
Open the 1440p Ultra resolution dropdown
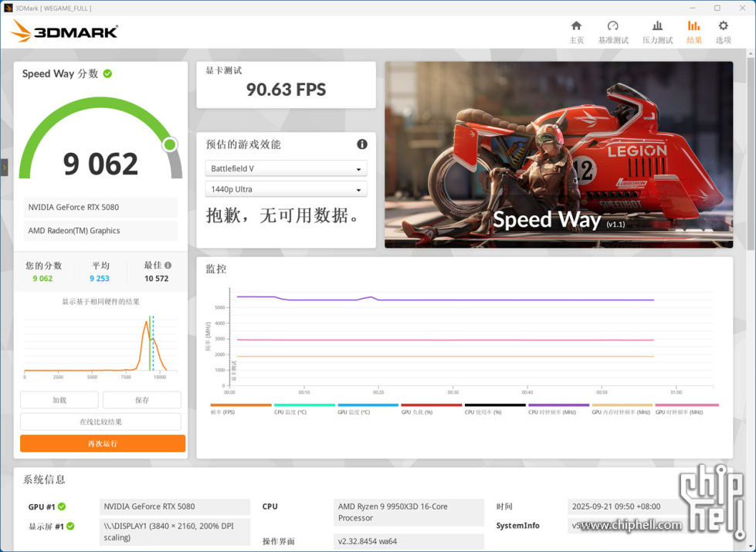286,189
